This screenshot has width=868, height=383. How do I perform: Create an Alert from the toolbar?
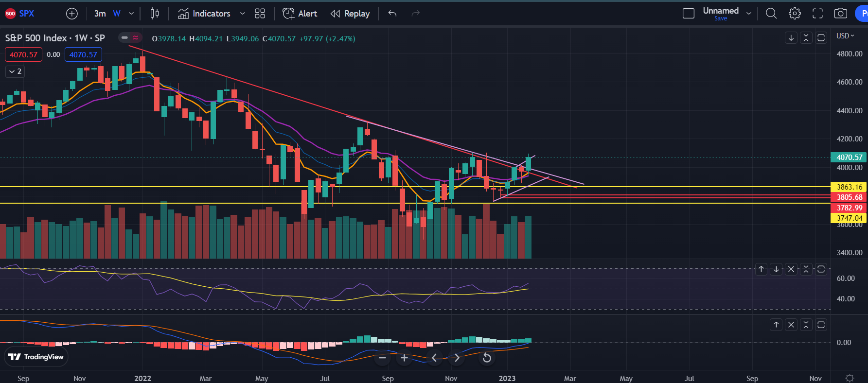300,14
